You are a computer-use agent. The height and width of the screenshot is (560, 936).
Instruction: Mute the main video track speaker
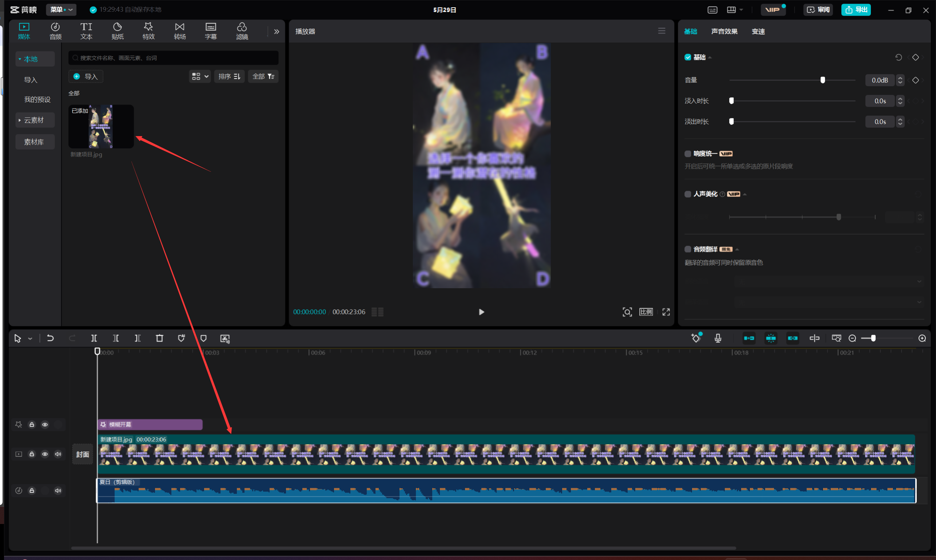click(58, 454)
